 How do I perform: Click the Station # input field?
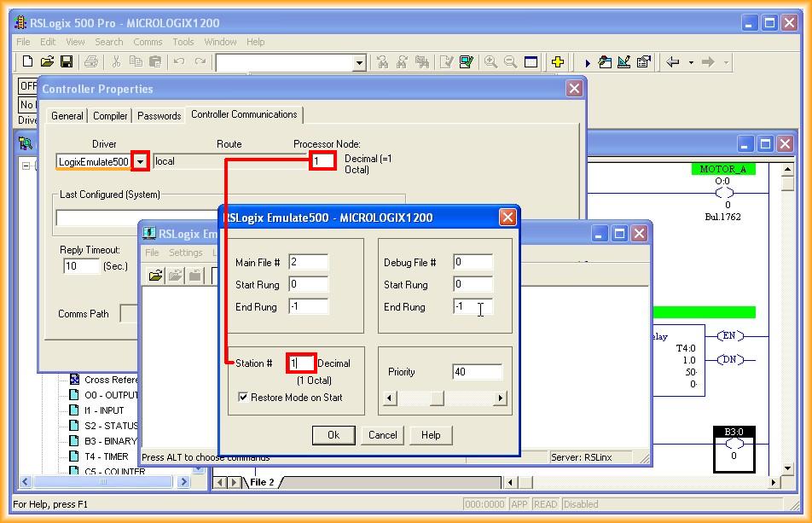coord(301,363)
